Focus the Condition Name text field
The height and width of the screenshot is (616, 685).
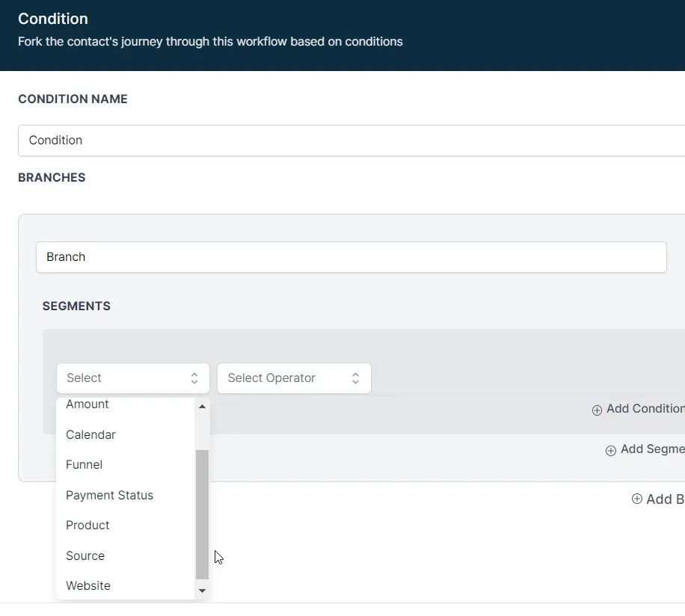click(351, 141)
